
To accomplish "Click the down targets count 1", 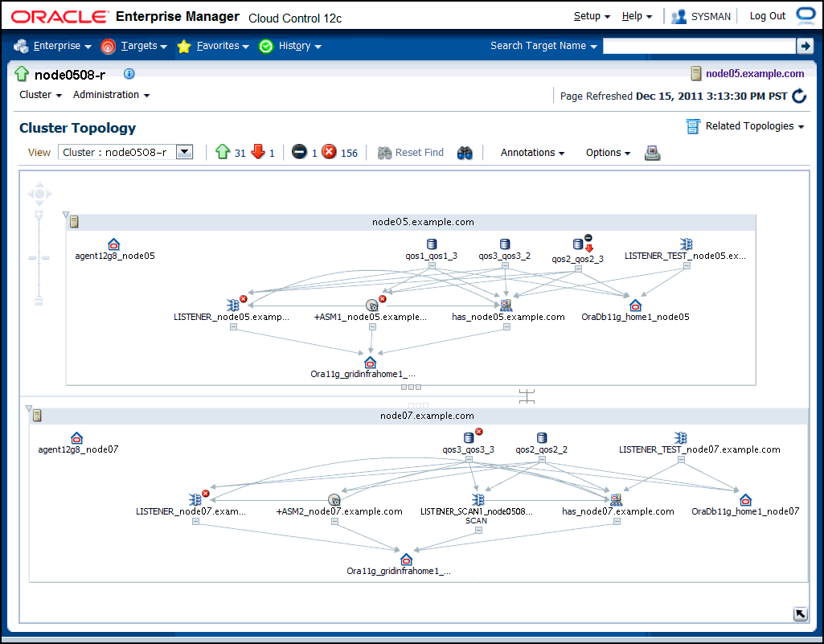I will tap(272, 153).
